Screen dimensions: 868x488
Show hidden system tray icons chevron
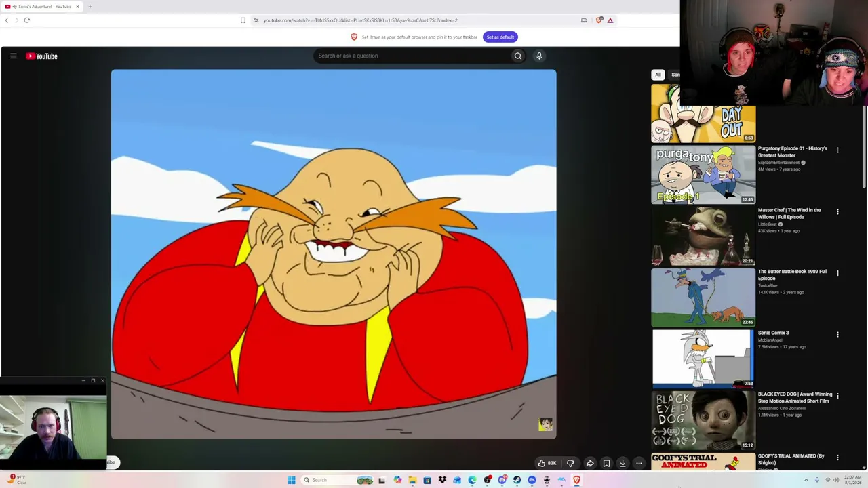(x=806, y=480)
